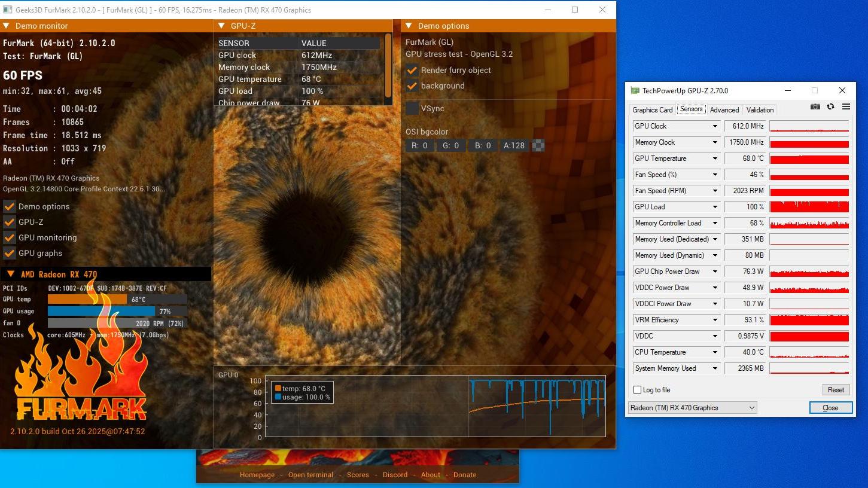Enable Log to file in GPU-Z
This screenshot has width=868, height=488.
tap(637, 390)
